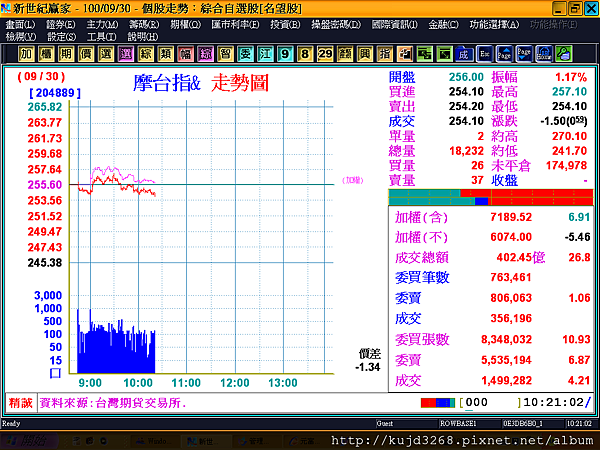Image resolution: width=600 pixels, height=450 pixels.
Task: Click the yellow 綜 toolbar icon
Action: click(145, 54)
